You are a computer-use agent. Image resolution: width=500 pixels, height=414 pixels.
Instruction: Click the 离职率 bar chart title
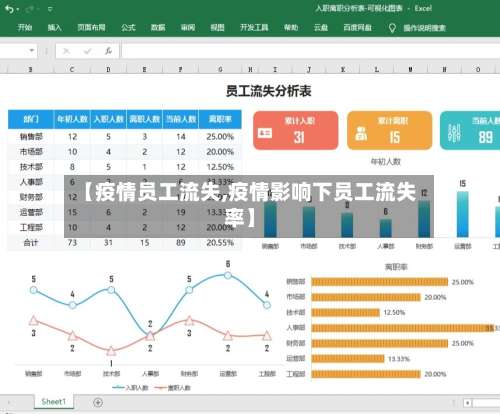pos(396,267)
